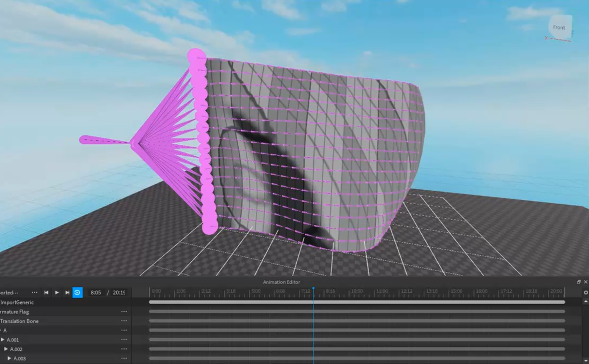589x364 pixels.
Task: Click the total duration field showing 20:19
Action: click(118, 292)
